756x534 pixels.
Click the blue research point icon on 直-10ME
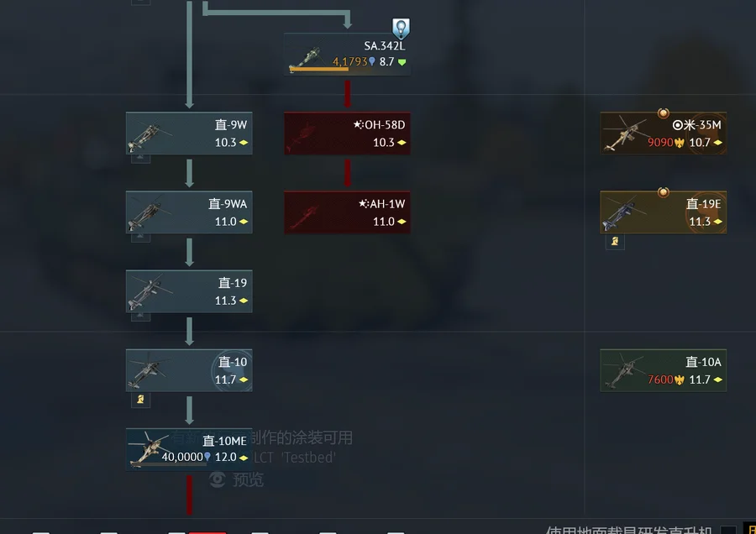click(207, 457)
